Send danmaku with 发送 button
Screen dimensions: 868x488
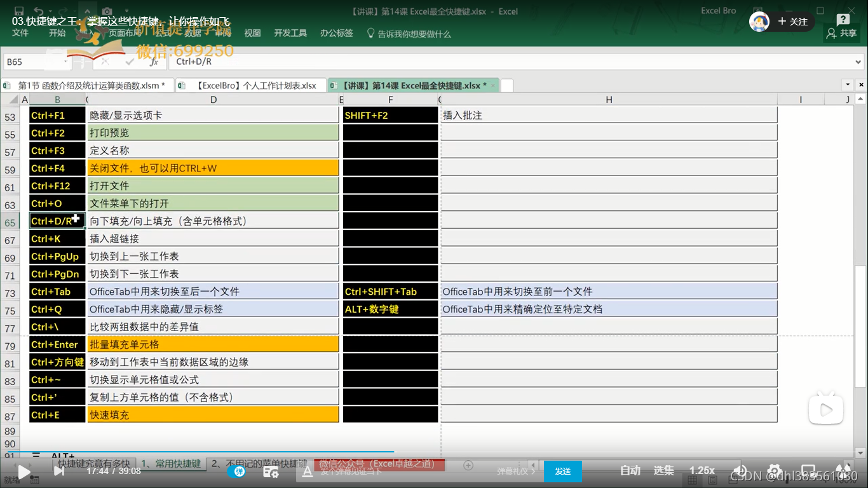(x=563, y=471)
